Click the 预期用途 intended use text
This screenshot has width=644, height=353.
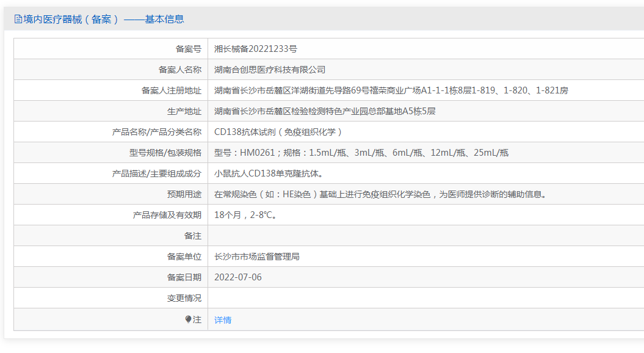(382, 194)
